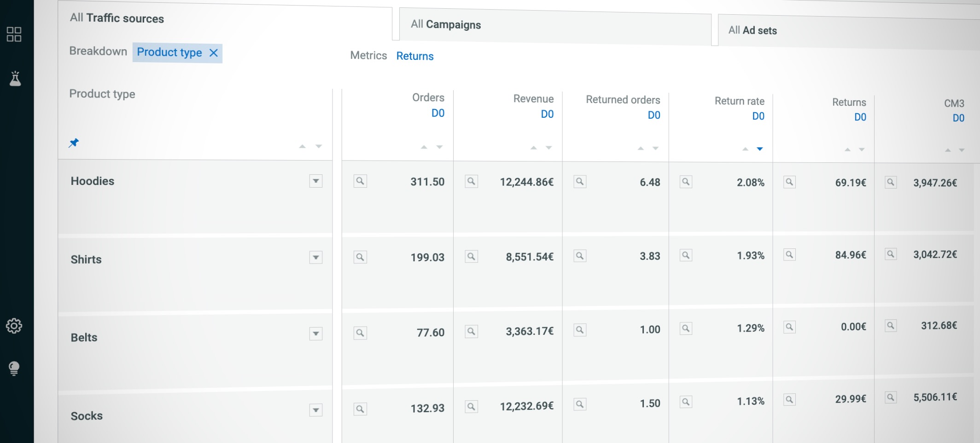Inspect the Socks CM3 magnifier

tap(891, 397)
